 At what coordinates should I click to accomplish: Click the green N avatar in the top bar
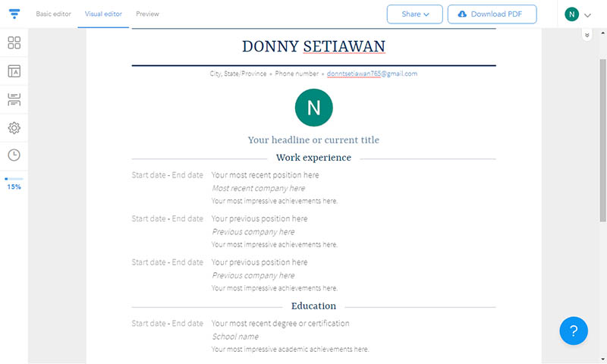(x=572, y=14)
